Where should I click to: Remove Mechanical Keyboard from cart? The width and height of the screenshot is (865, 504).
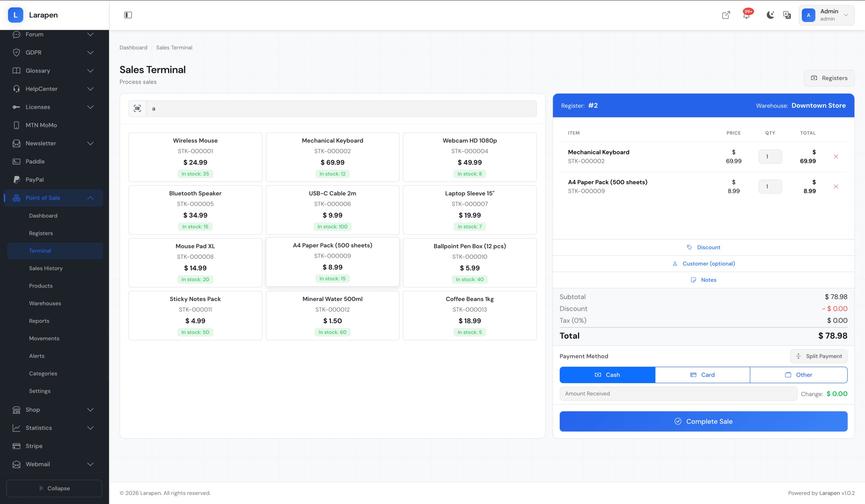(x=836, y=156)
